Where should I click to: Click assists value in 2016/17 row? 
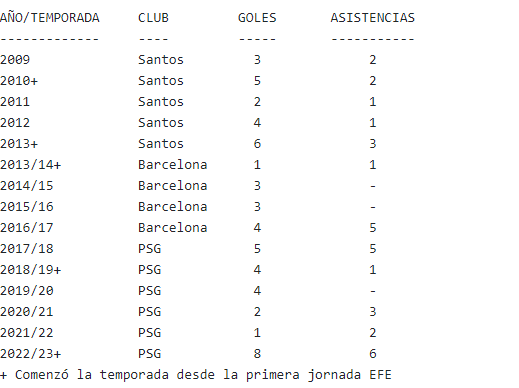click(x=373, y=228)
